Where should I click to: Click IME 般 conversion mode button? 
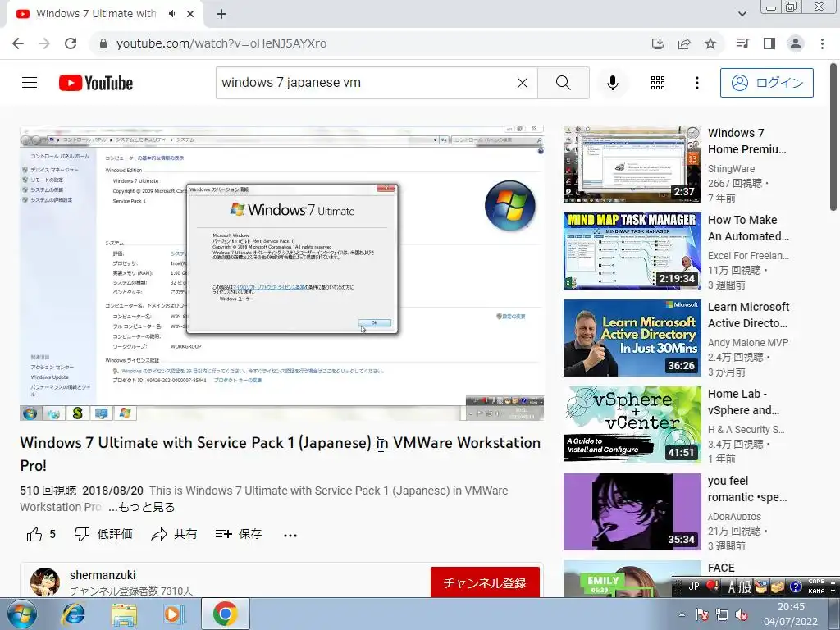[x=745, y=587]
